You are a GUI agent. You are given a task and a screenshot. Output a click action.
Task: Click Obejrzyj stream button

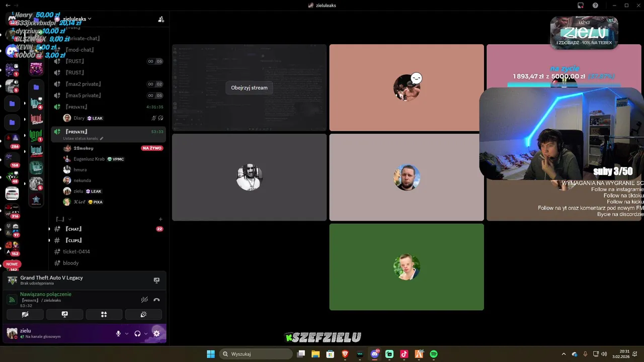(x=249, y=87)
